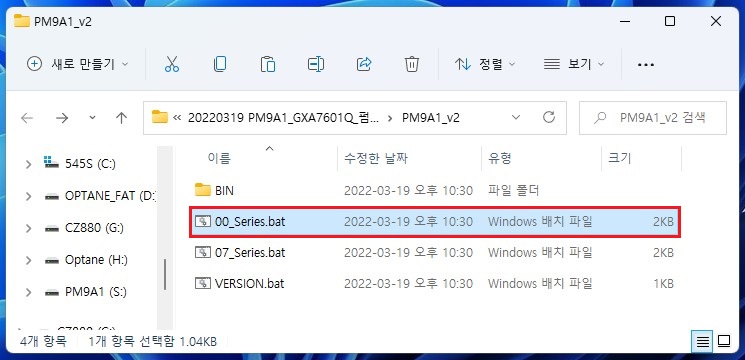Screen dimensions: 745x360
Task: Click 1개 항목 선택함 1.04KB status text
Action: [153, 341]
